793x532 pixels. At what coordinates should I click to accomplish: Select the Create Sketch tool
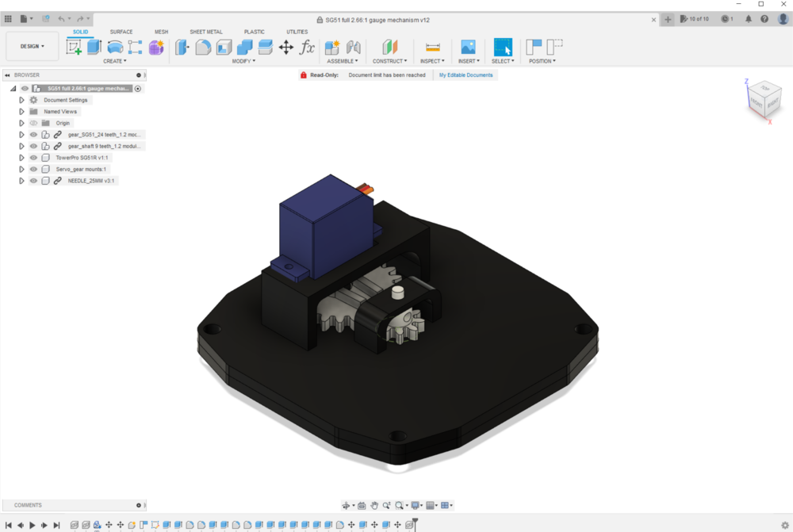(x=74, y=47)
